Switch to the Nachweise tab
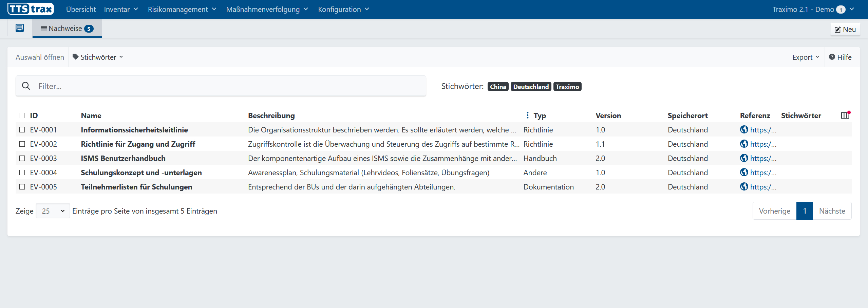 [x=67, y=29]
